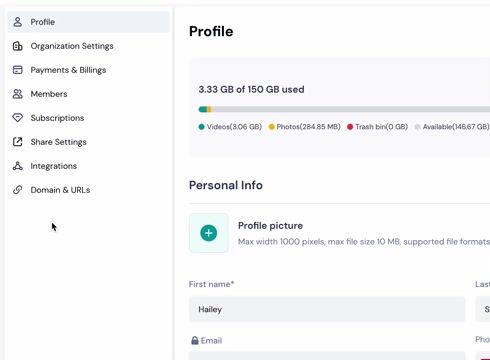Click the Payments & Billings card icon
Image resolution: width=490 pixels, height=360 pixels.
[x=18, y=70]
